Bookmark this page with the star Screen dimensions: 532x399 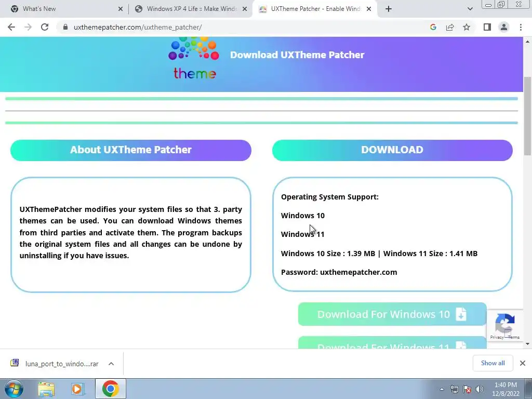[x=467, y=27]
